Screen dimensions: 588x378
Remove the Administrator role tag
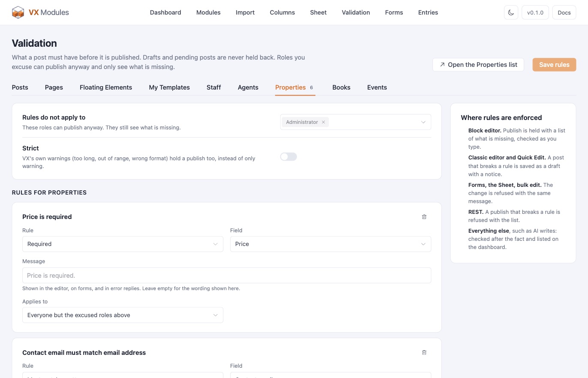(x=324, y=122)
